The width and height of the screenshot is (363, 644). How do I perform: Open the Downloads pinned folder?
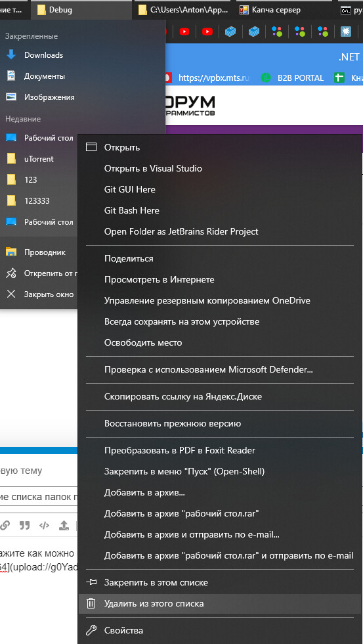coord(82,55)
